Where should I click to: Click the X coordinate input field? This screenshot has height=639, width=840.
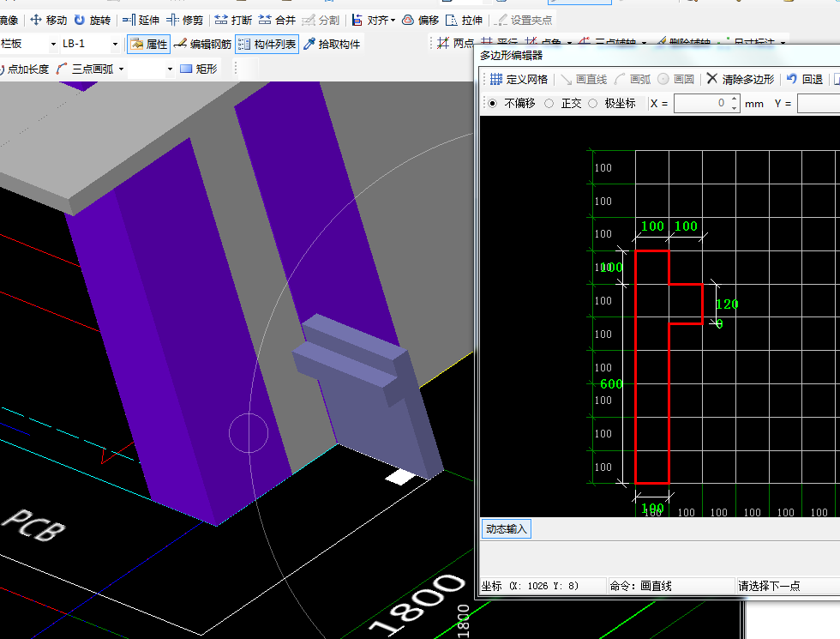(701, 104)
